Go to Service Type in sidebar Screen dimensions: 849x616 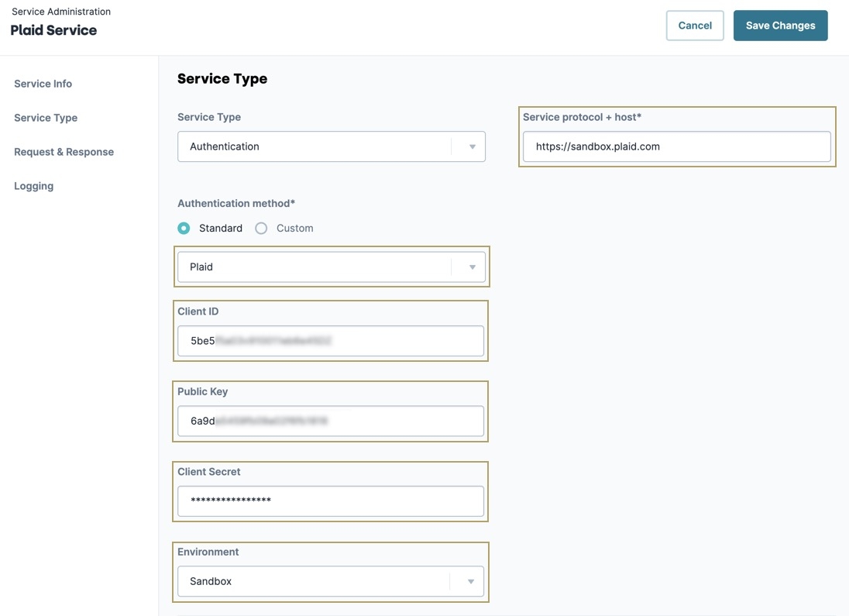pos(46,118)
